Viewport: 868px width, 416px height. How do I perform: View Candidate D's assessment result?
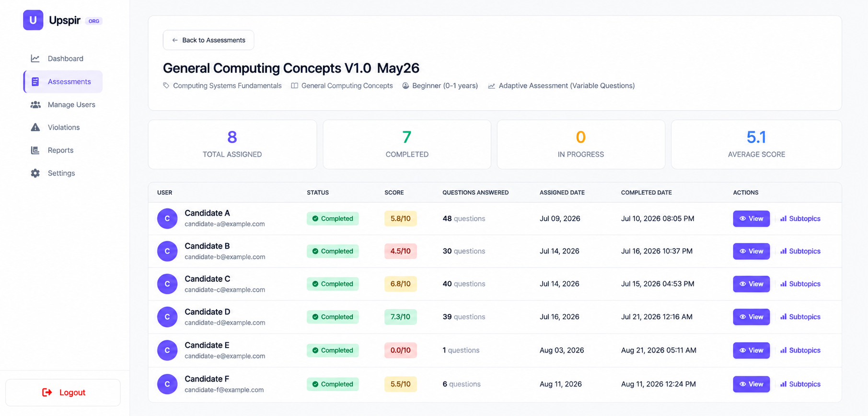[x=751, y=317]
